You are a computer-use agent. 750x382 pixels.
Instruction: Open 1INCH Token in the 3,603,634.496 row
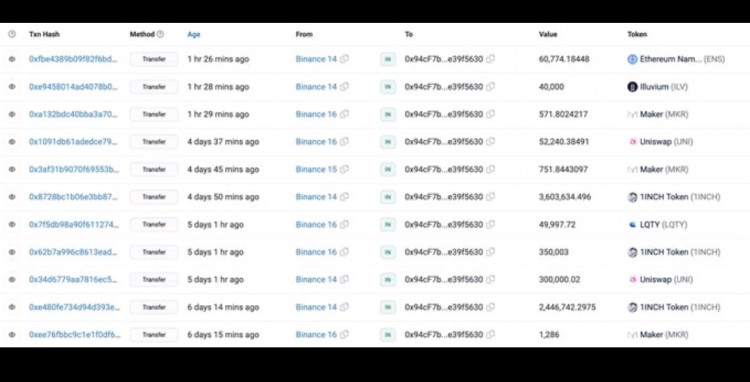[x=680, y=197]
